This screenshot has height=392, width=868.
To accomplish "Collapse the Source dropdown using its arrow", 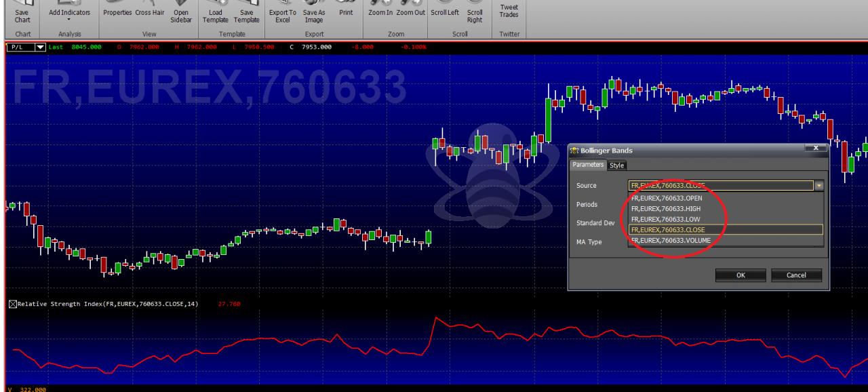I will (x=818, y=184).
